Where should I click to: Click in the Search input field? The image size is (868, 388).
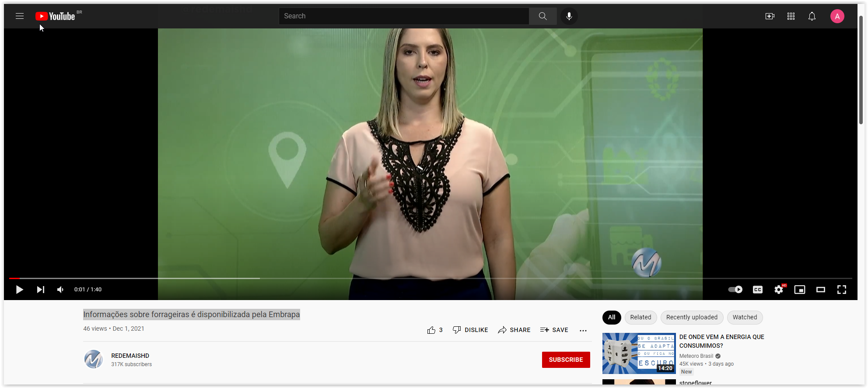pyautogui.click(x=403, y=16)
